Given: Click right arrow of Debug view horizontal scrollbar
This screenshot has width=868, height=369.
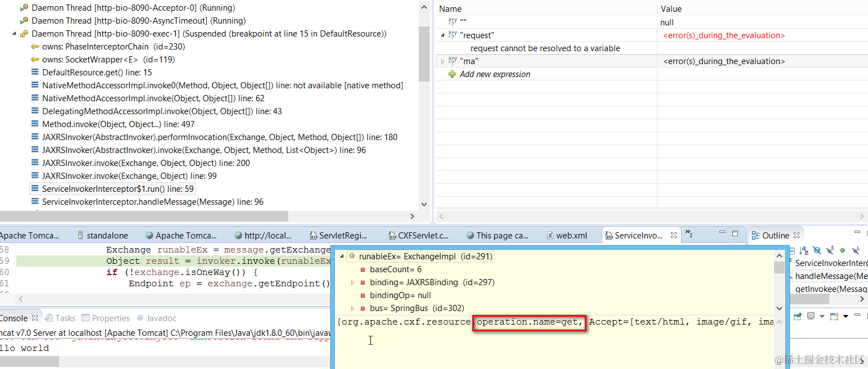Looking at the screenshot, I should [x=412, y=216].
